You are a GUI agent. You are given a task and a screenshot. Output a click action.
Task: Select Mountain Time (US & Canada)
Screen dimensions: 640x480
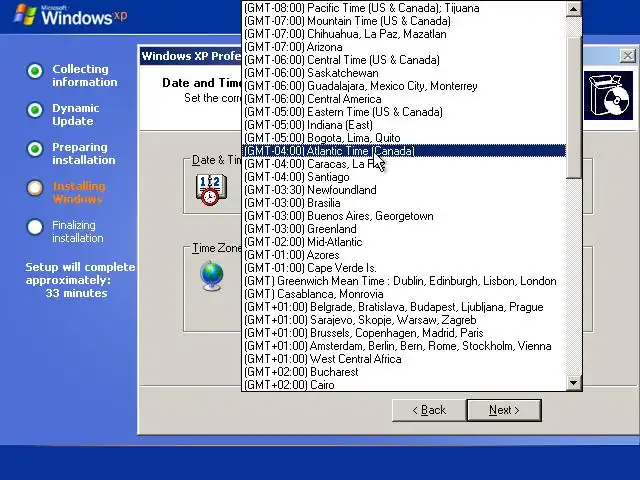click(x=404, y=21)
